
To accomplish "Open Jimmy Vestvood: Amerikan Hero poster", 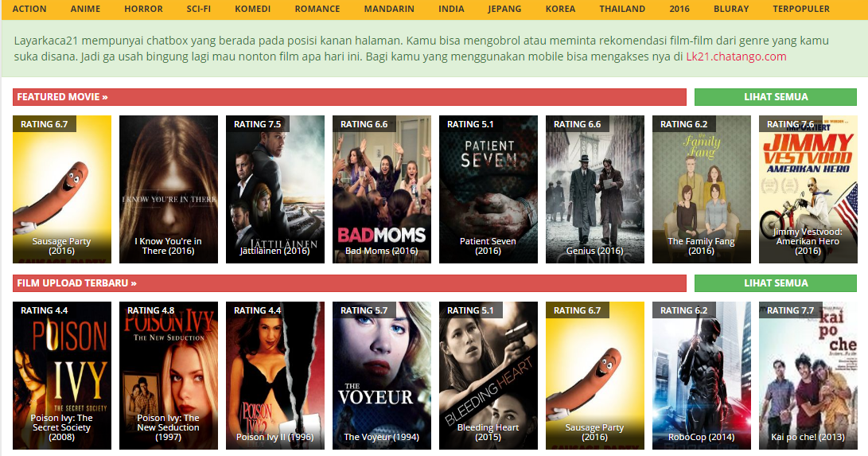I will tap(808, 189).
